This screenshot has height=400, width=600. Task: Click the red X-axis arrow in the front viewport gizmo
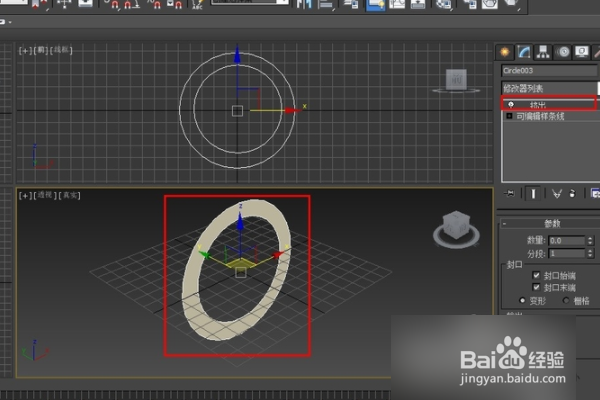293,111
